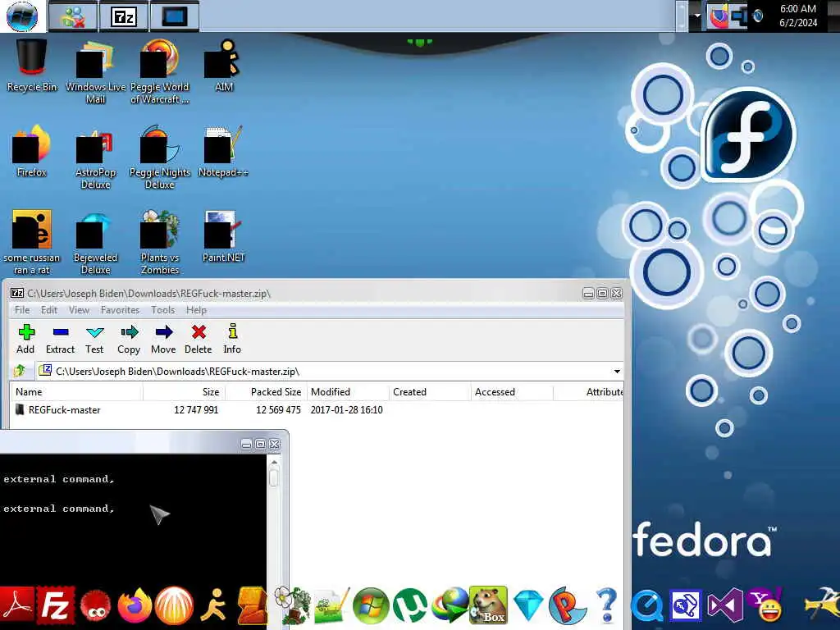Click the console window scrollbar up arrow

coord(274,462)
